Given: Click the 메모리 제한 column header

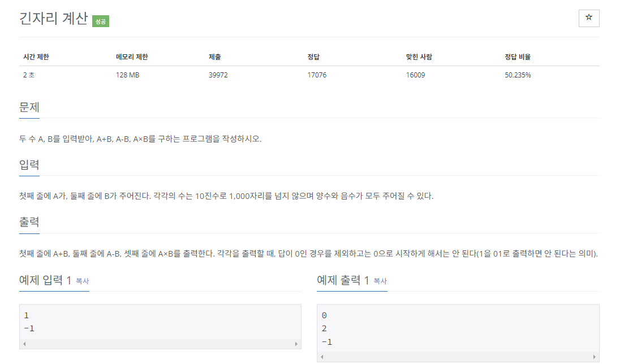Looking at the screenshot, I should coord(132,57).
